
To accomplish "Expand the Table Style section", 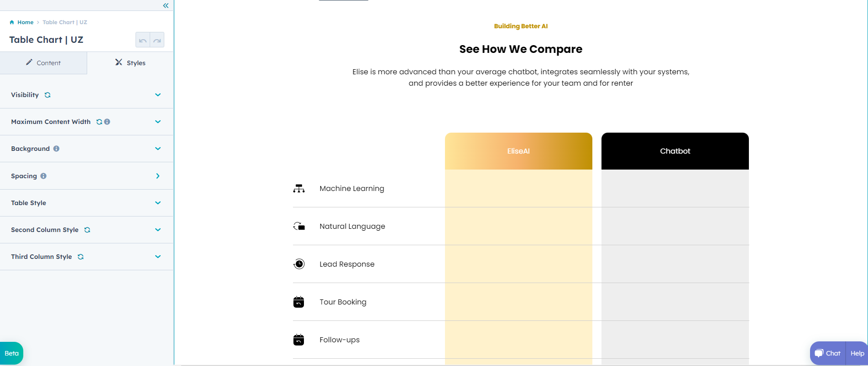I will point(158,203).
